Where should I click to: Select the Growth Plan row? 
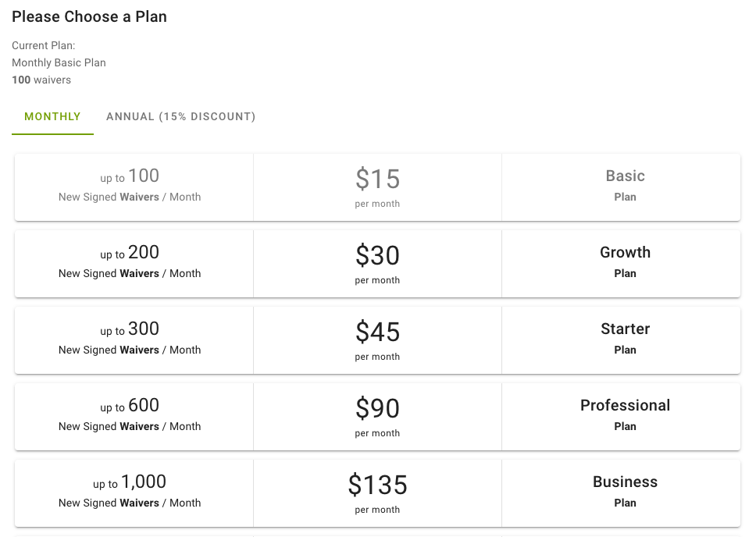click(377, 264)
